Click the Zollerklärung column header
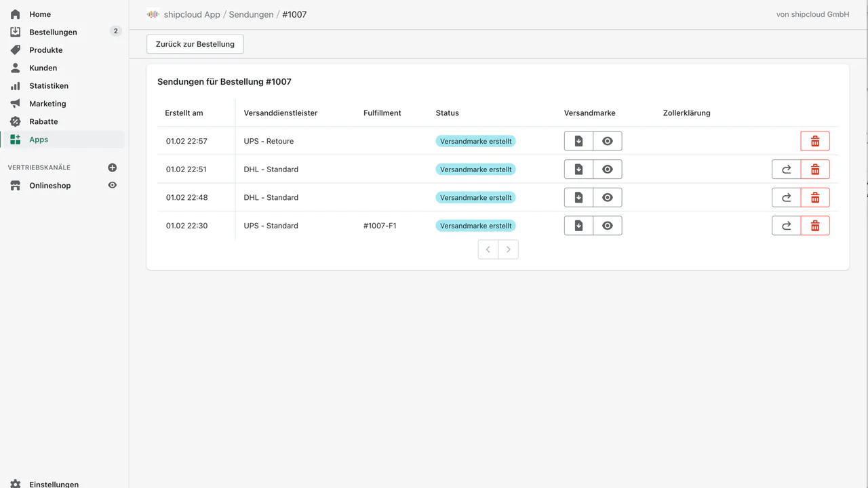This screenshot has width=868, height=488. click(x=687, y=113)
